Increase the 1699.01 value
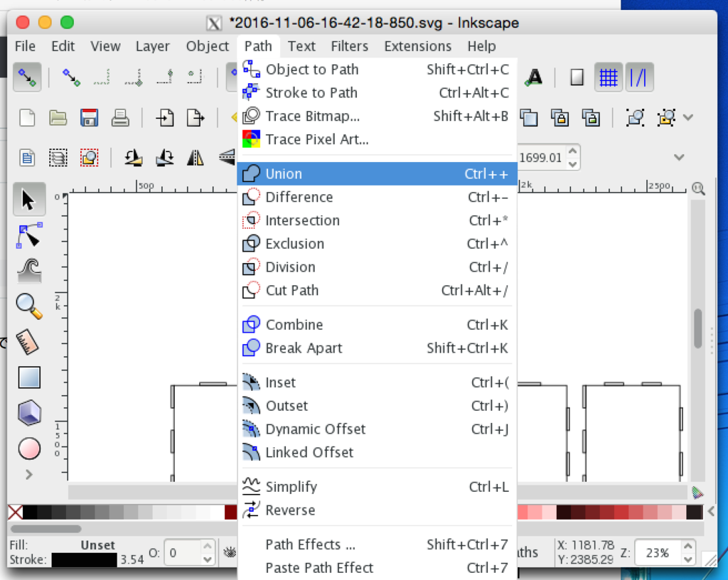The width and height of the screenshot is (728, 580). [573, 151]
